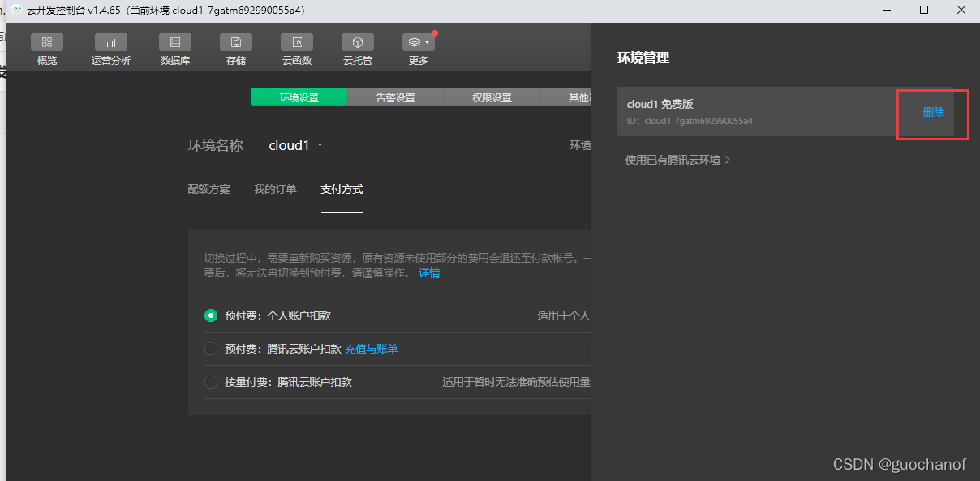The height and width of the screenshot is (481, 980).
Task: Open the 配额方案 sub-tab
Action: tap(209, 189)
